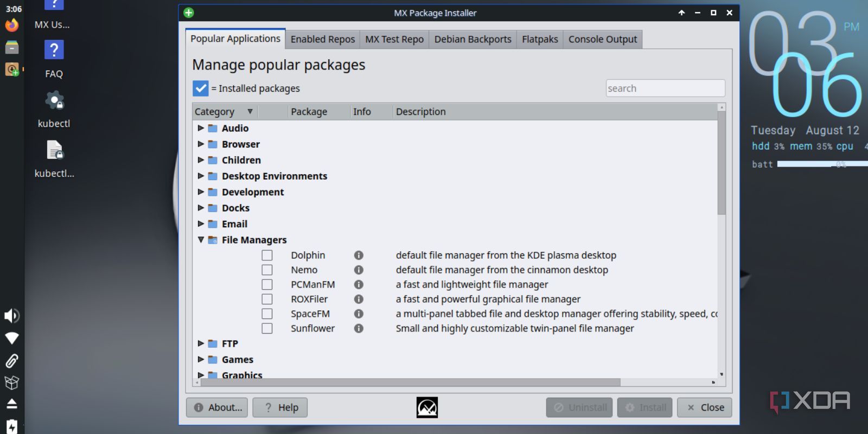Close the installer with Close button

click(704, 407)
